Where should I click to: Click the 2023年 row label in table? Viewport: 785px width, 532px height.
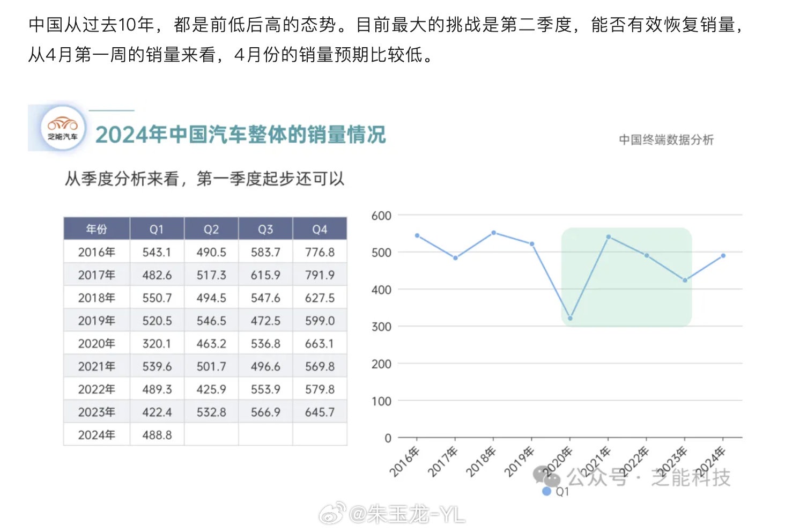(97, 412)
